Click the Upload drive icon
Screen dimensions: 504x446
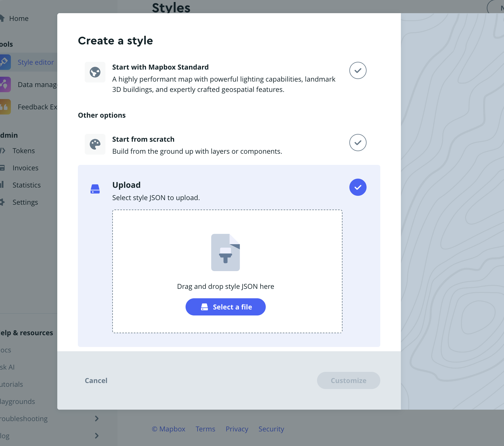click(x=95, y=189)
